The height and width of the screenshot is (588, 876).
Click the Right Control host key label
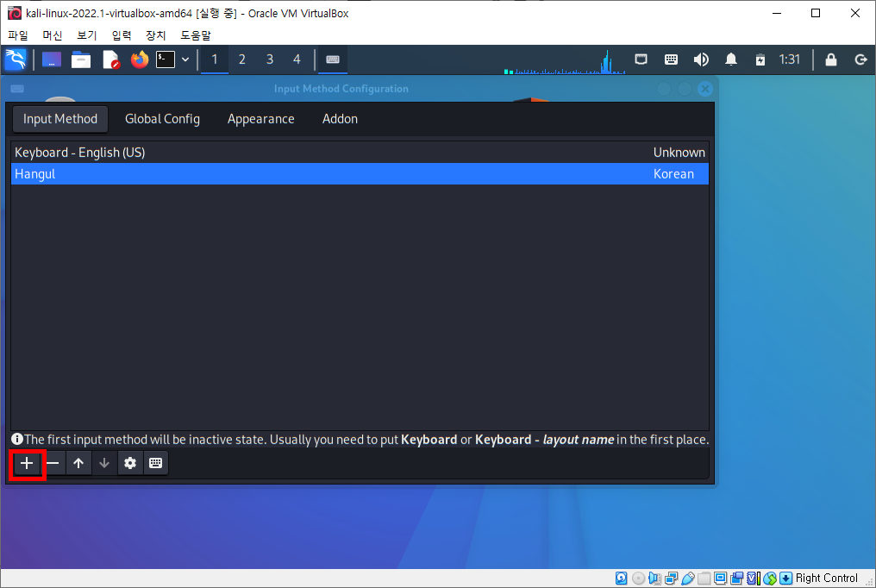tap(826, 578)
